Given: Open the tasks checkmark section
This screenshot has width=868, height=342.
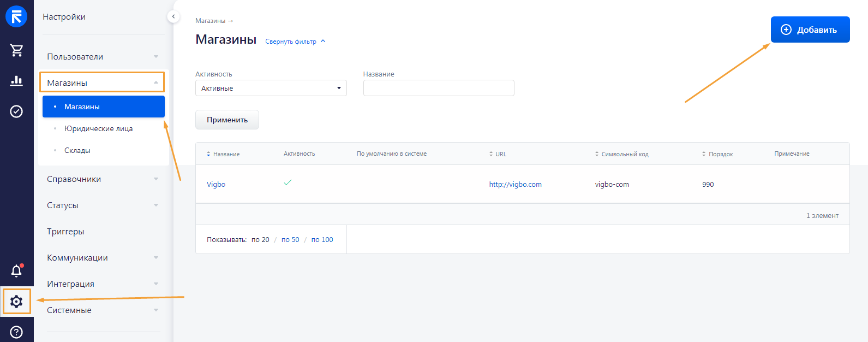Looking at the screenshot, I should (x=16, y=111).
